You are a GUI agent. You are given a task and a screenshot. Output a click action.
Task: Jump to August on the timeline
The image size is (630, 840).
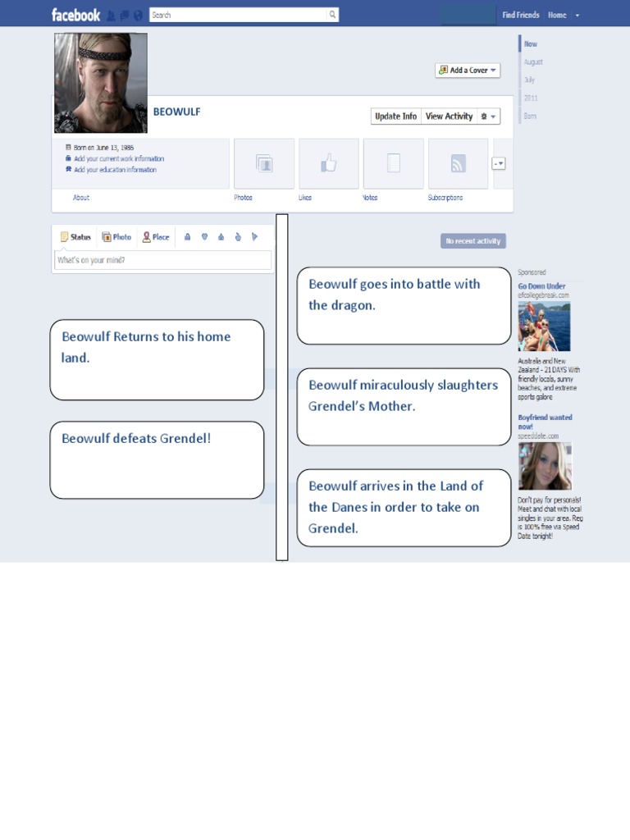point(533,62)
